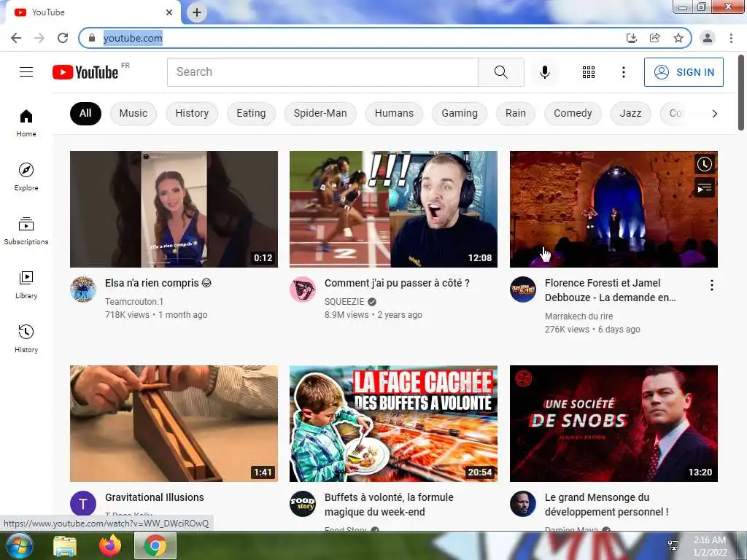Select the Jazz filter chip
This screenshot has height=560, width=747.
tap(630, 113)
